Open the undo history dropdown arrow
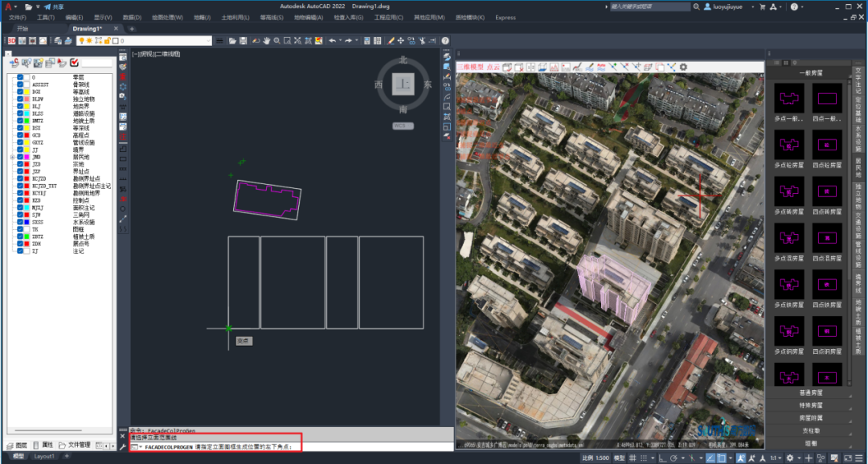 click(x=340, y=40)
